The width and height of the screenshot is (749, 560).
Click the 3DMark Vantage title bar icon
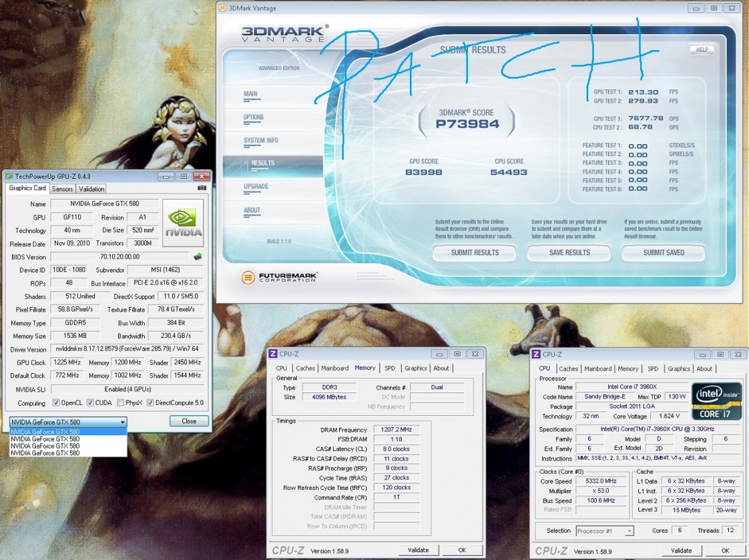coord(224,8)
